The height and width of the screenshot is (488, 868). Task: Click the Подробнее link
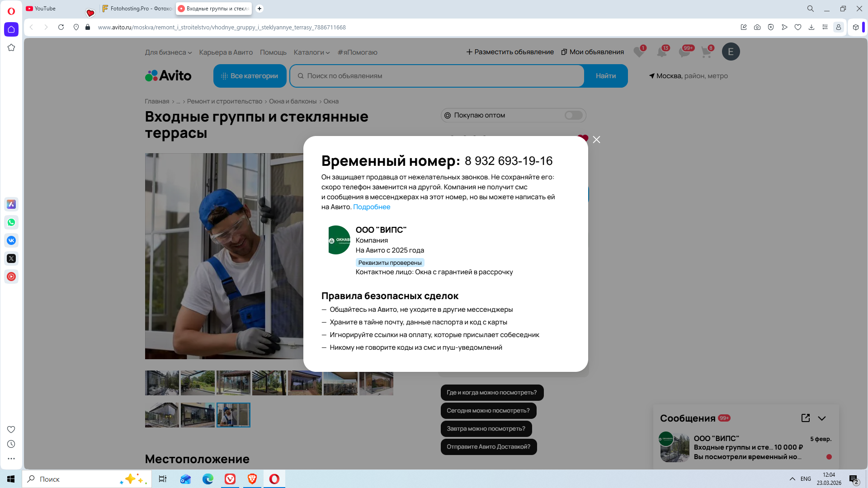pos(371,207)
